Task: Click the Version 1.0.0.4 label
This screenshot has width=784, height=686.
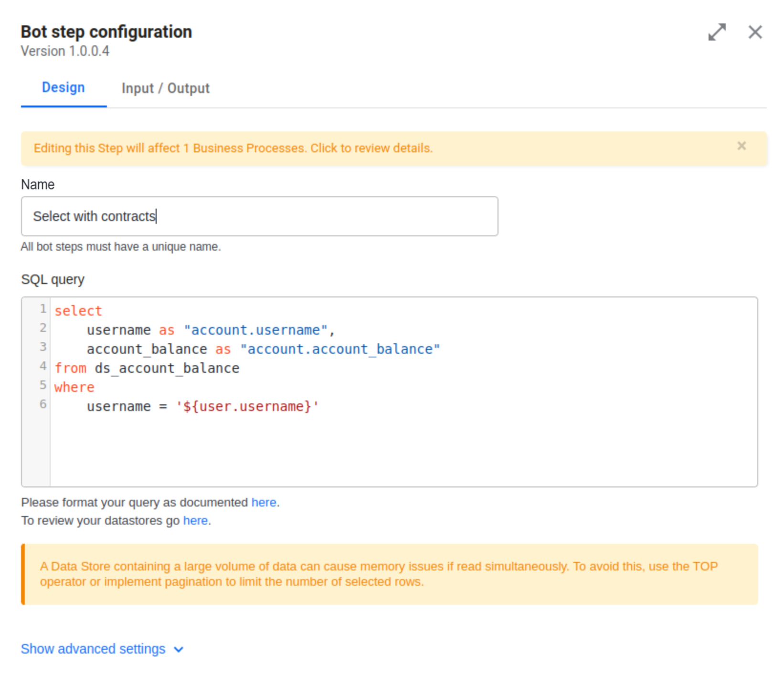Action: pos(65,51)
